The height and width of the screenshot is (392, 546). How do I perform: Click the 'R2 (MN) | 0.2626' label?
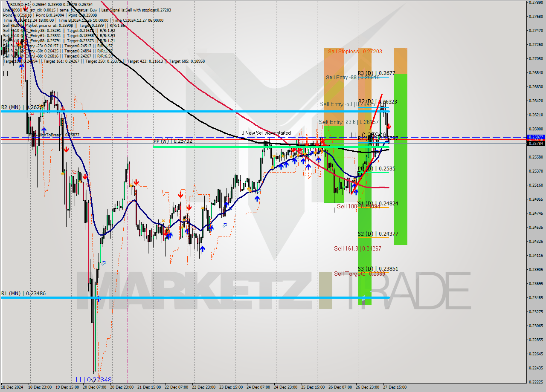coord(22,107)
